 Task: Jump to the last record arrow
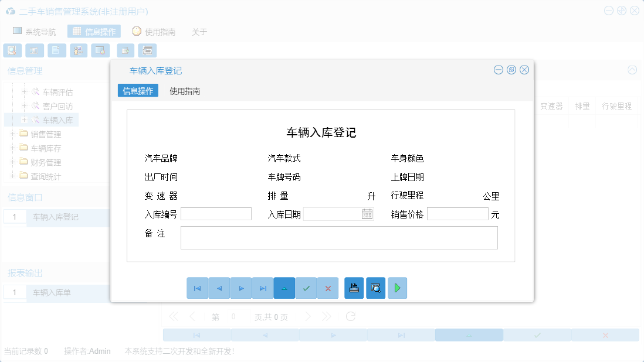tap(263, 288)
